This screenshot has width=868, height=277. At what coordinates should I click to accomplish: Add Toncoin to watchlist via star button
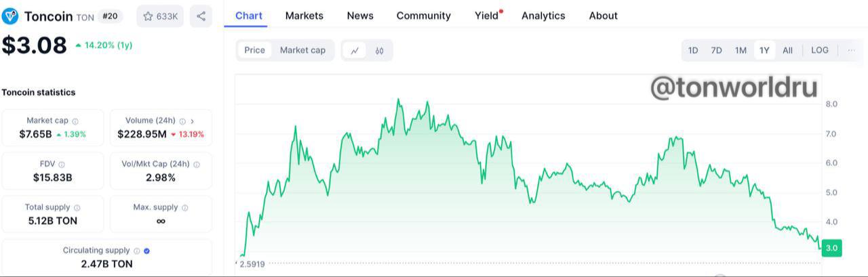pyautogui.click(x=160, y=16)
